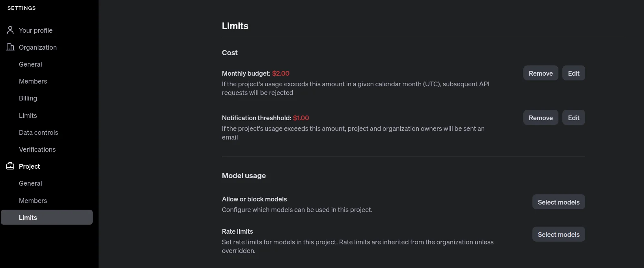This screenshot has width=644, height=268.
Task: Select models for allow or block
Action: [558, 202]
